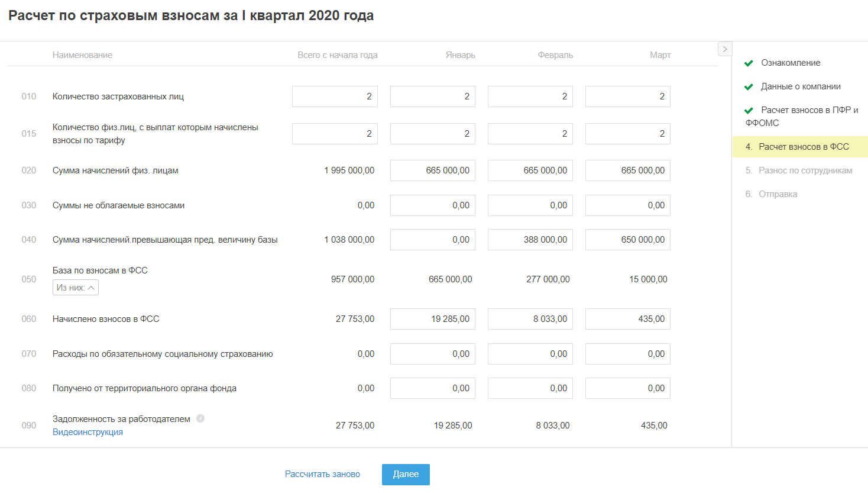868x493 pixels.
Task: Click the green checkmark beside Данные о компании
Action: click(749, 87)
